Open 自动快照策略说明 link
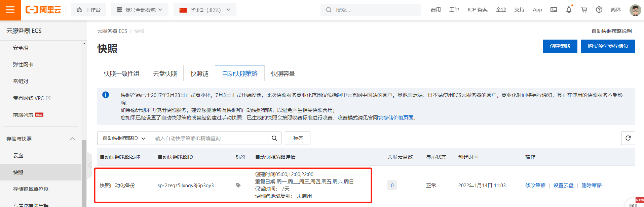This screenshot has height=207, width=644. click(612, 31)
